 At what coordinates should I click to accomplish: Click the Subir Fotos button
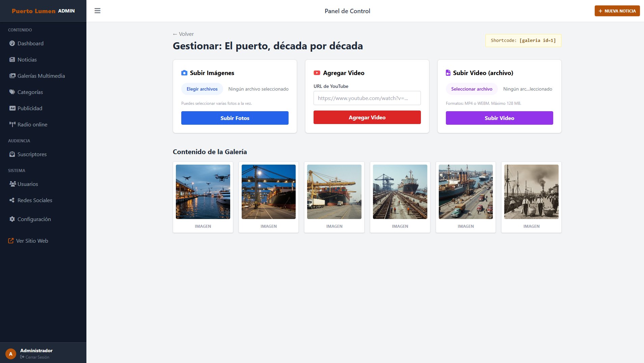(235, 118)
